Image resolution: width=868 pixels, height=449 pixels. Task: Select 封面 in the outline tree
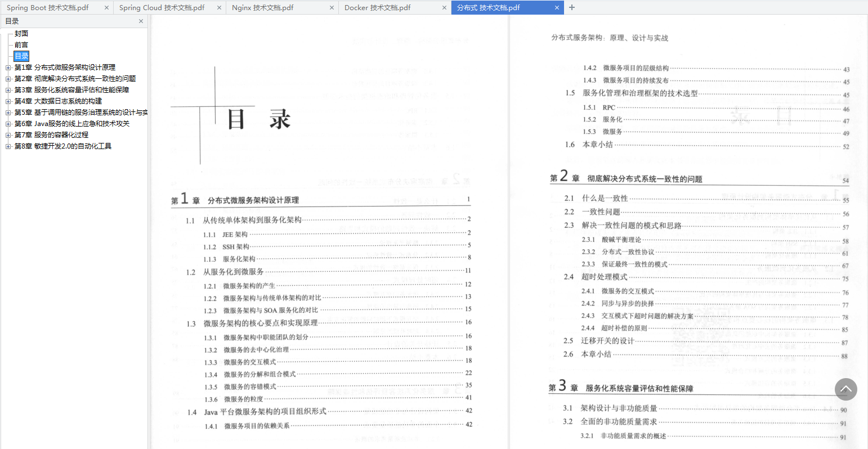(x=21, y=34)
